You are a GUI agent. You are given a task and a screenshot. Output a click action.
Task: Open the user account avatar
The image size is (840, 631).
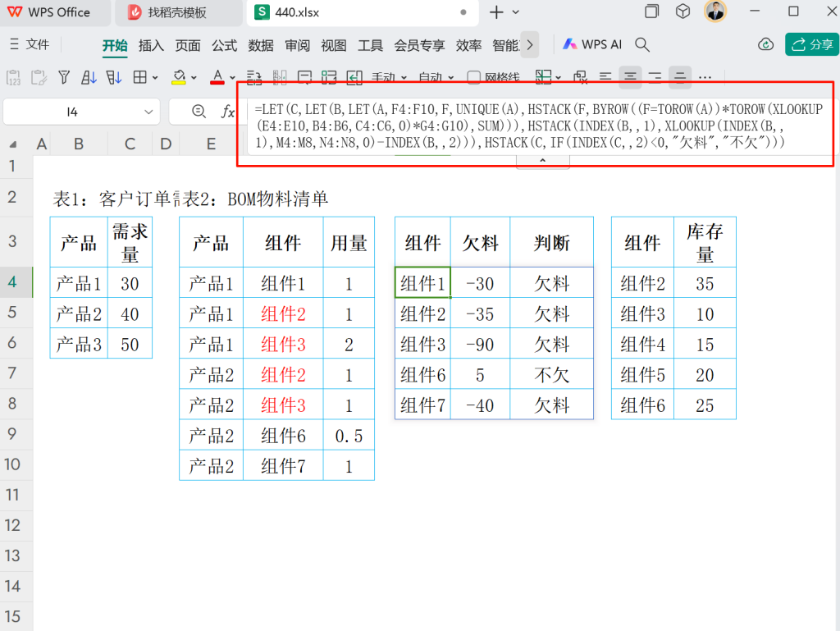(x=715, y=11)
